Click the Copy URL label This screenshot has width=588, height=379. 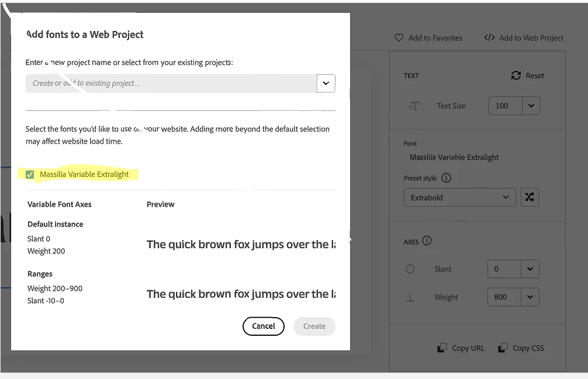point(468,348)
